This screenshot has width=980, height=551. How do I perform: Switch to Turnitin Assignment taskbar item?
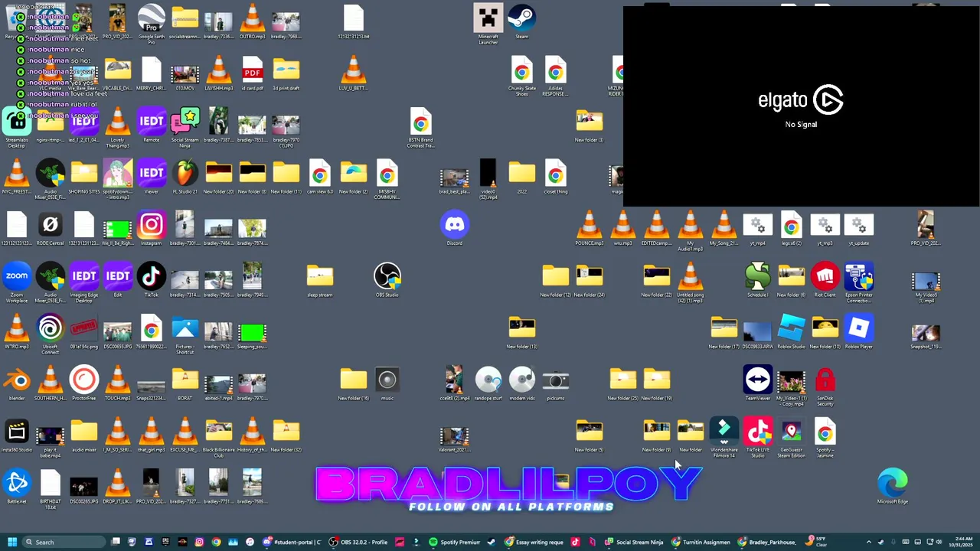tap(701, 542)
